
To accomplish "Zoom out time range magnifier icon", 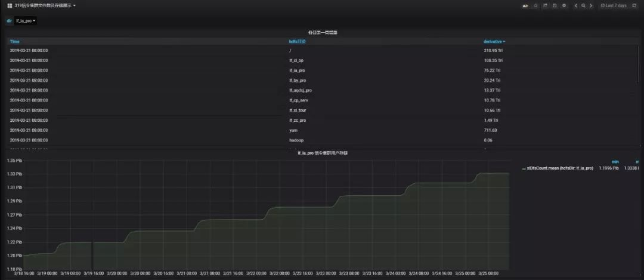I will (583, 6).
